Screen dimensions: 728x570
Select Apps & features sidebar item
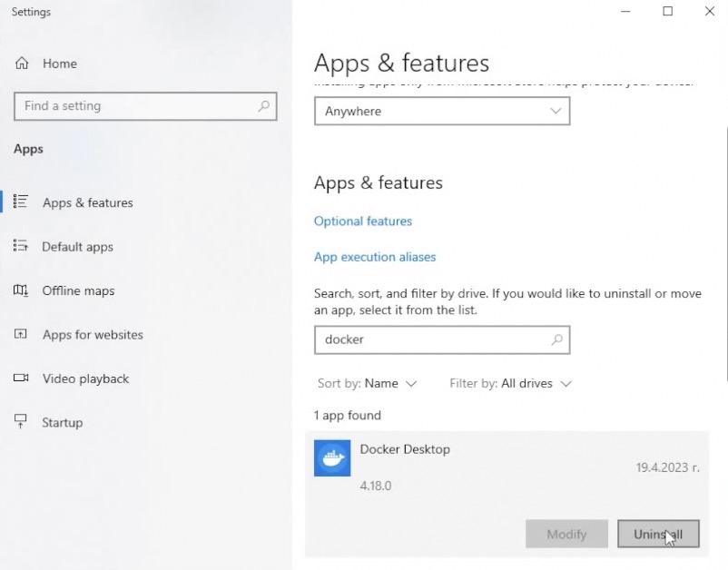pos(88,202)
